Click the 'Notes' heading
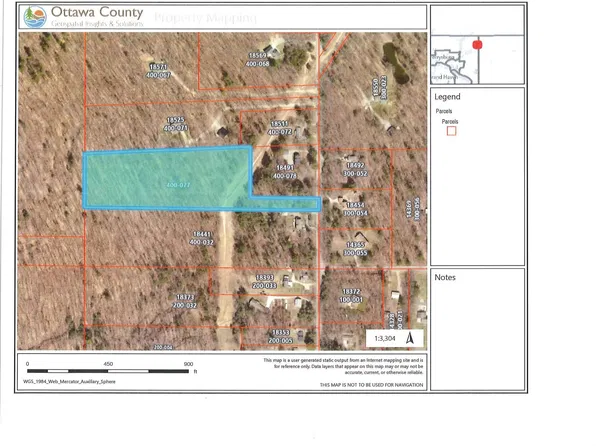Image resolution: width=596 pixels, height=446 pixels. [445, 277]
